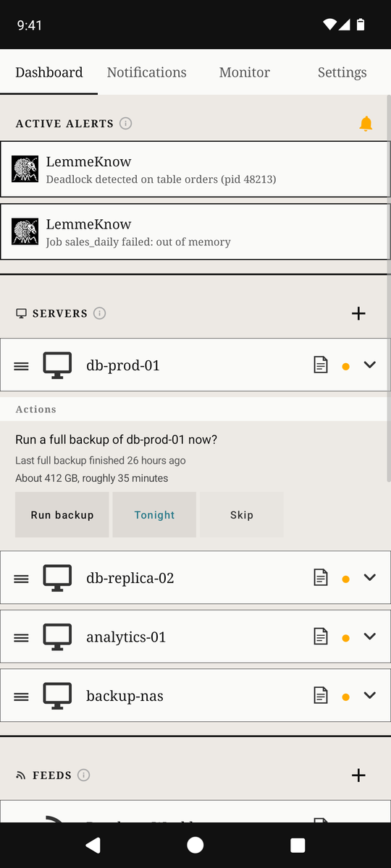Click the Actions label
Screen dimensions: 391x868
pyautogui.click(x=36, y=409)
